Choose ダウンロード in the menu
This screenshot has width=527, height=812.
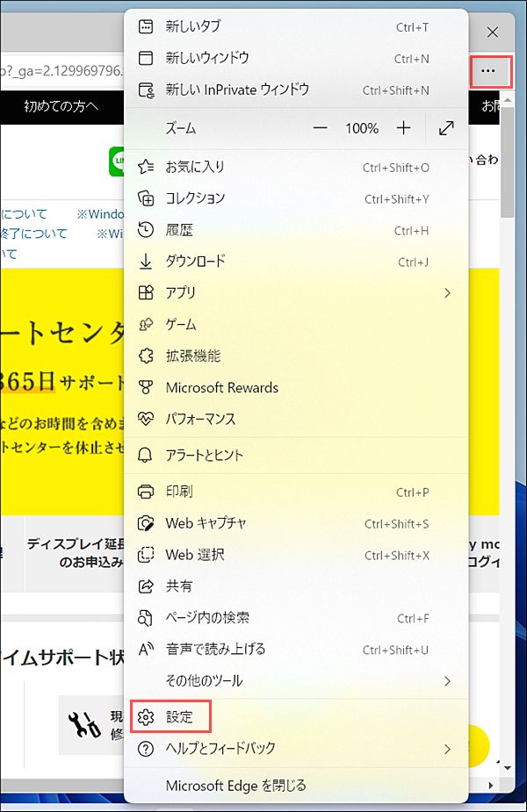296,262
